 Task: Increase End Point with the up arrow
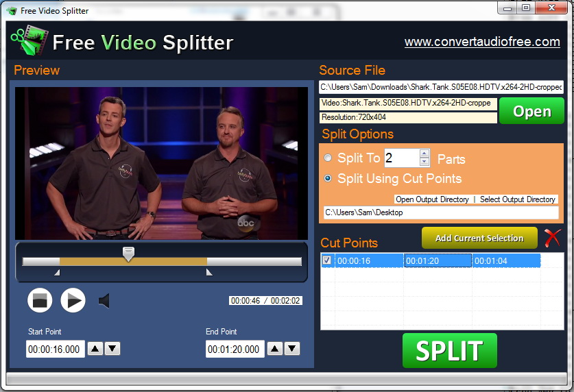click(274, 349)
